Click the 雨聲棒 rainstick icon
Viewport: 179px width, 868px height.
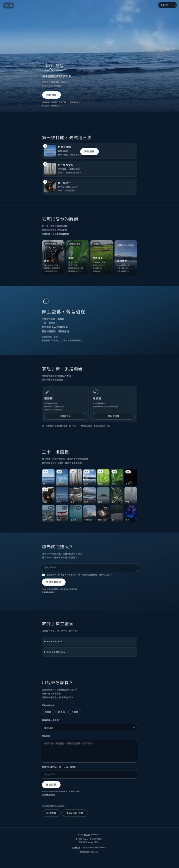(x=47, y=392)
